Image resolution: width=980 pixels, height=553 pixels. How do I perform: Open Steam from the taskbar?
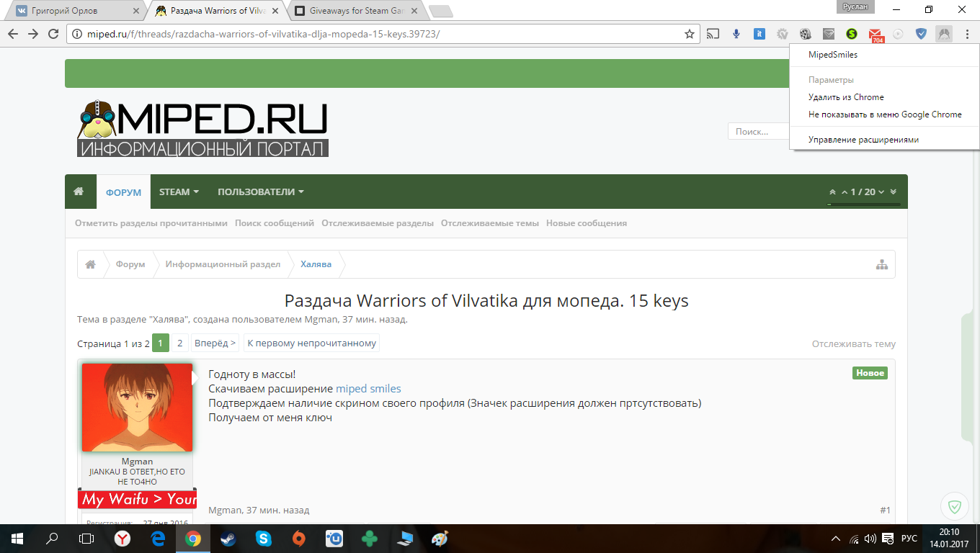[228, 538]
